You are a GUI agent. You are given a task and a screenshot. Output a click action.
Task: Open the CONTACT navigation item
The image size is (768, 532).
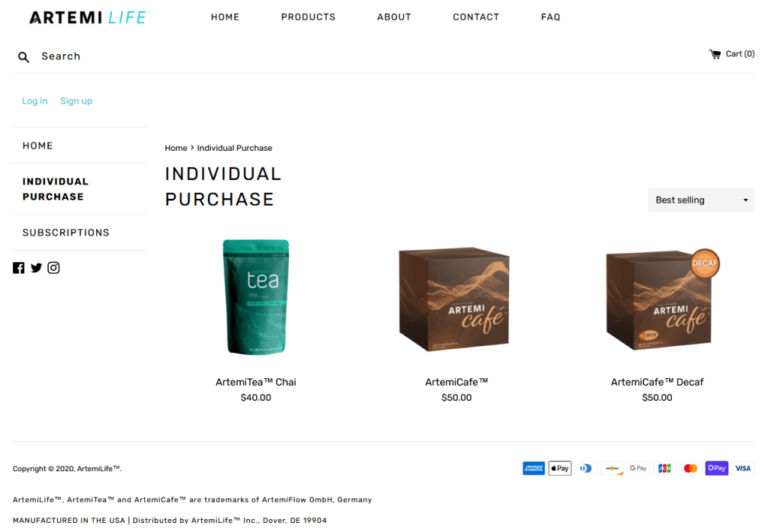point(476,17)
